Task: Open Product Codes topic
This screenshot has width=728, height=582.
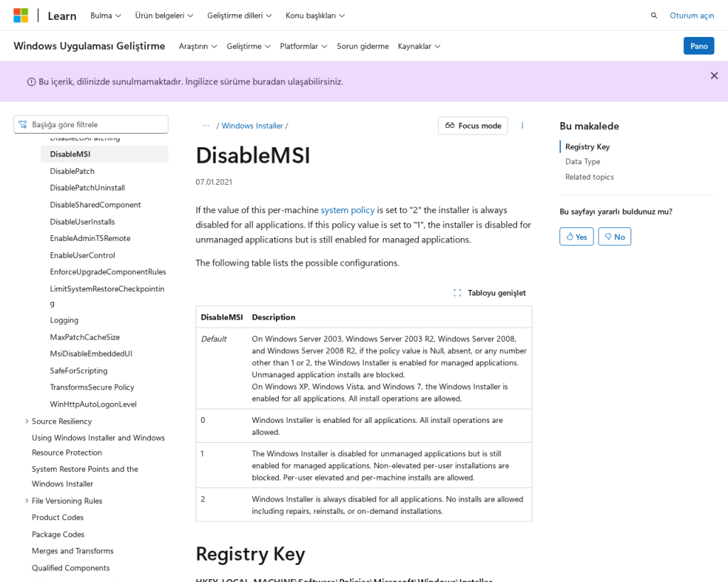Action: point(58,517)
